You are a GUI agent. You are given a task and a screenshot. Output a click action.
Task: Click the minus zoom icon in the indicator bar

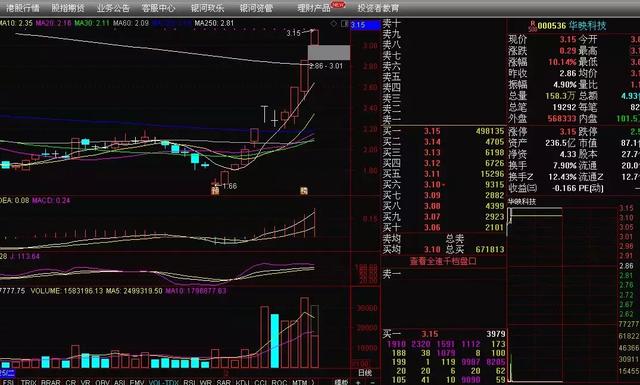372,382
